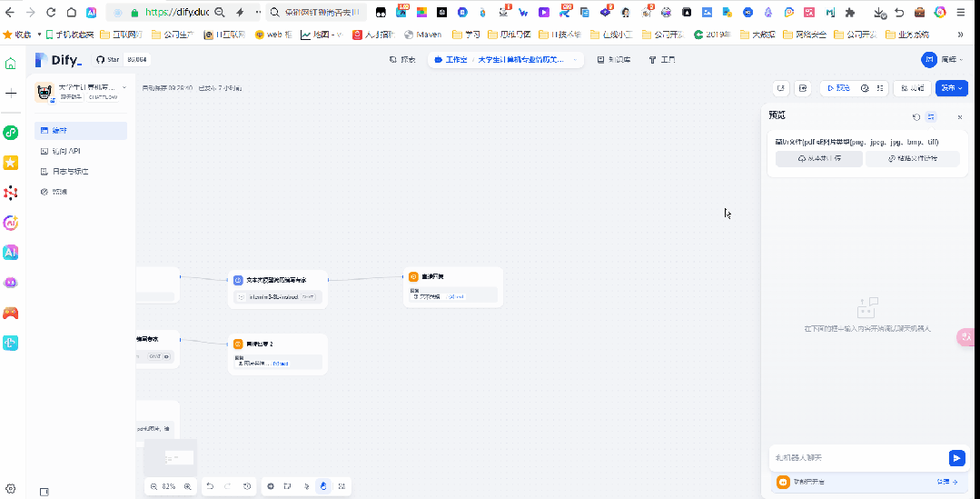This screenshot has height=499, width=980.
Task: Select the pointer mode tool
Action: pyautogui.click(x=306, y=486)
